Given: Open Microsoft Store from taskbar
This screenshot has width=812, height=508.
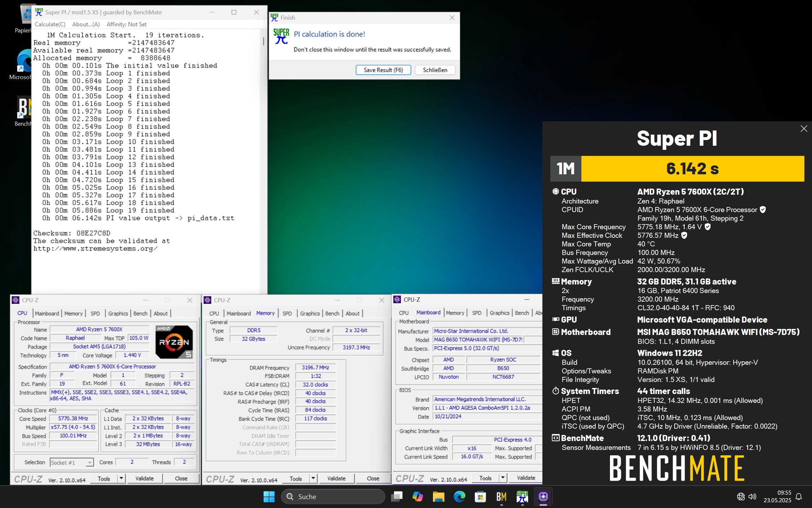Looking at the screenshot, I should [x=481, y=496].
